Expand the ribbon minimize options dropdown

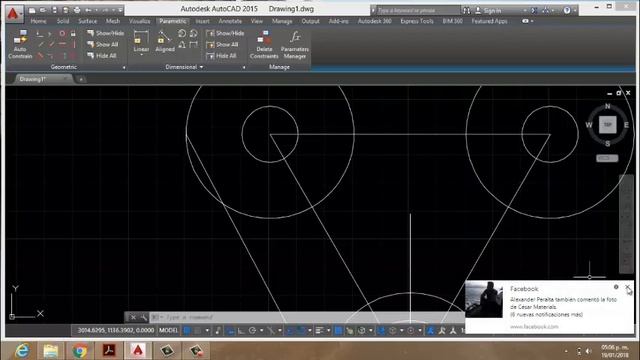coord(532,21)
